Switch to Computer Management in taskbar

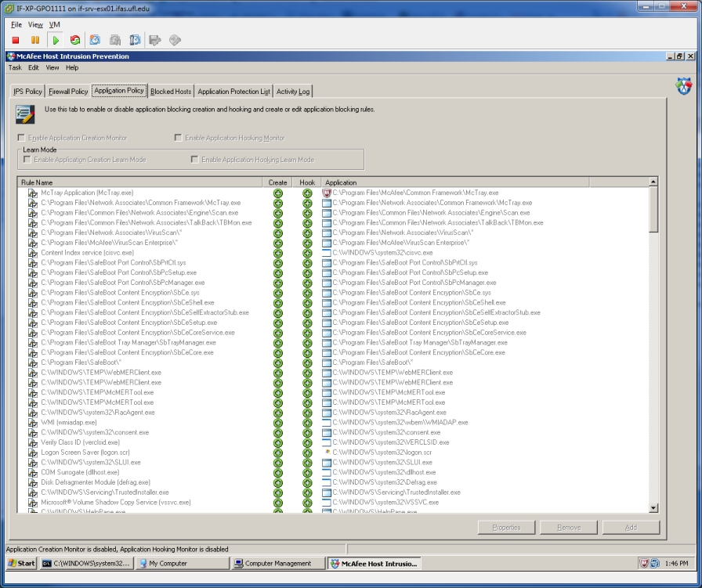278,564
